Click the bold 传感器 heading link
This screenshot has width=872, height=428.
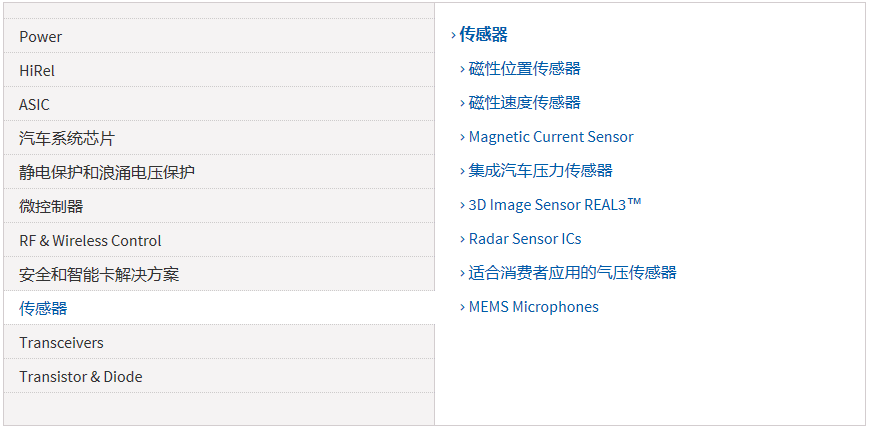(483, 35)
